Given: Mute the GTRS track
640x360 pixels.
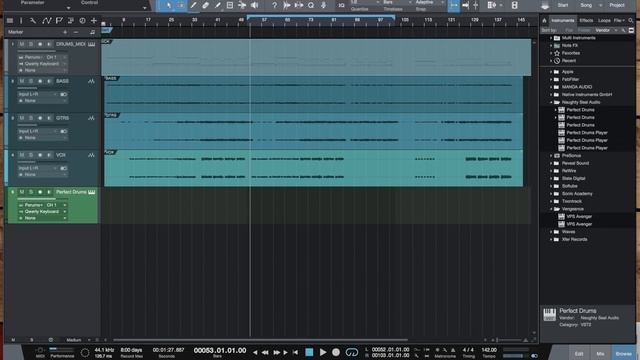Looking at the screenshot, I should pos(22,118).
